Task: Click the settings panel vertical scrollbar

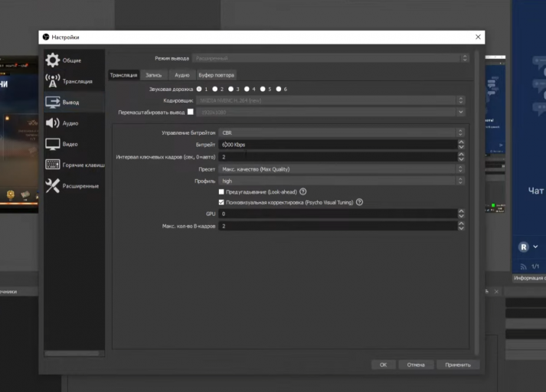Action: 476,203
